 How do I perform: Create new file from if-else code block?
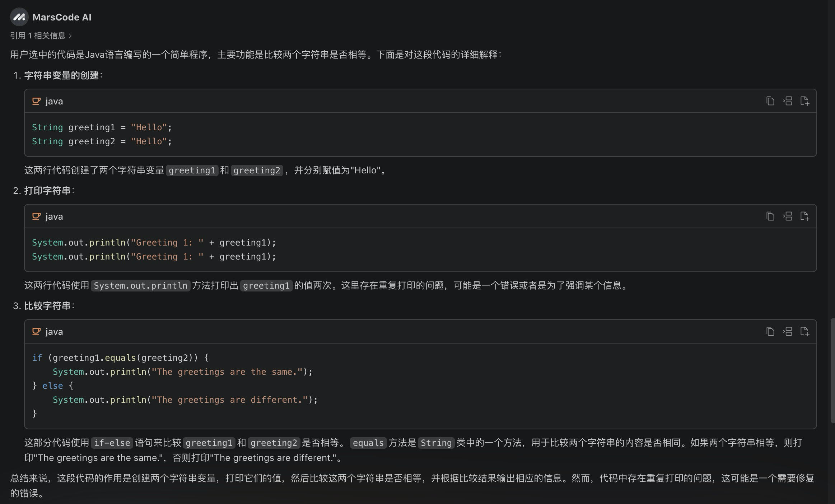click(x=804, y=332)
